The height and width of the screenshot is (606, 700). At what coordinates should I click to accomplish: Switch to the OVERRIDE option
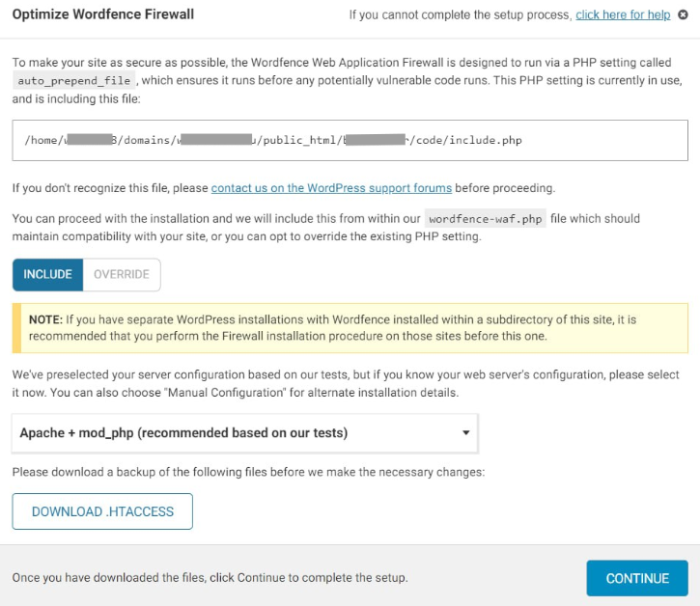[122, 274]
